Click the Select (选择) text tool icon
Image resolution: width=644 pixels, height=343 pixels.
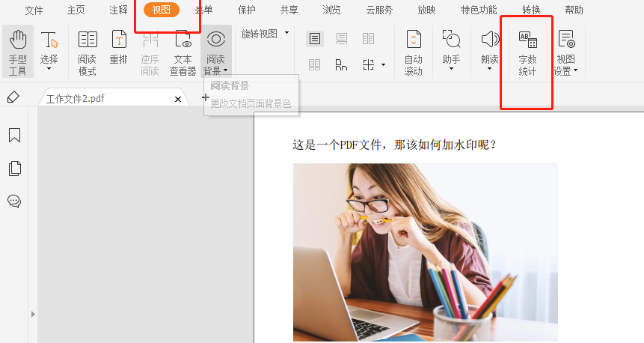pyautogui.click(x=49, y=40)
